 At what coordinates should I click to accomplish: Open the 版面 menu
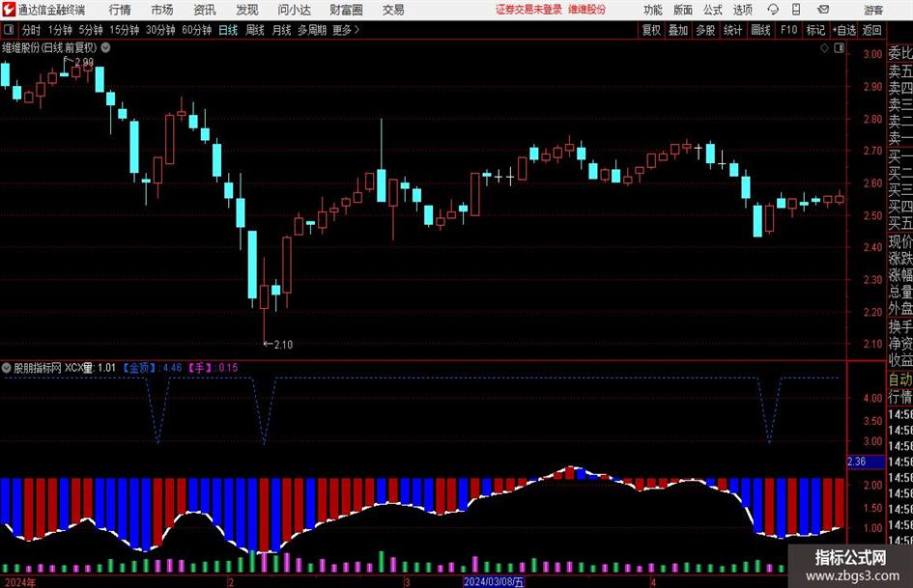[x=682, y=10]
